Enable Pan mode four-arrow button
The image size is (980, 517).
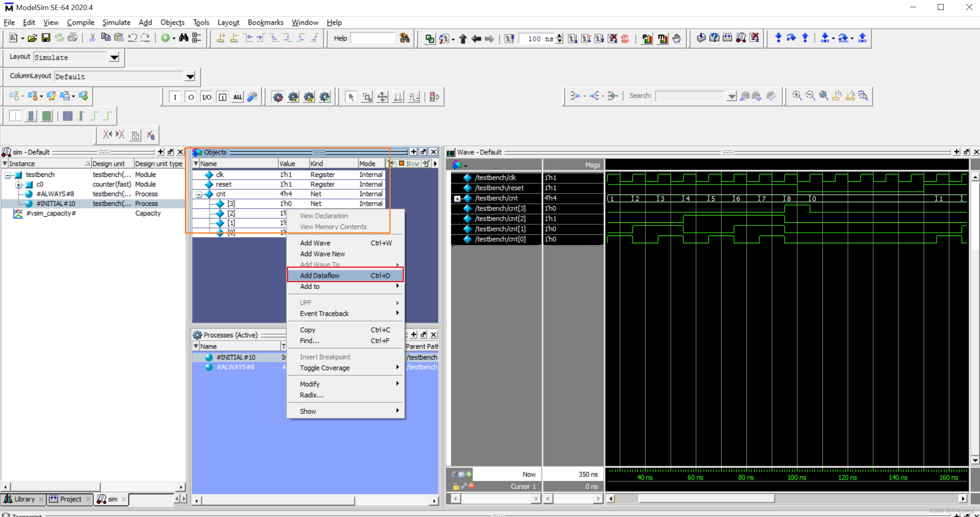coord(383,97)
